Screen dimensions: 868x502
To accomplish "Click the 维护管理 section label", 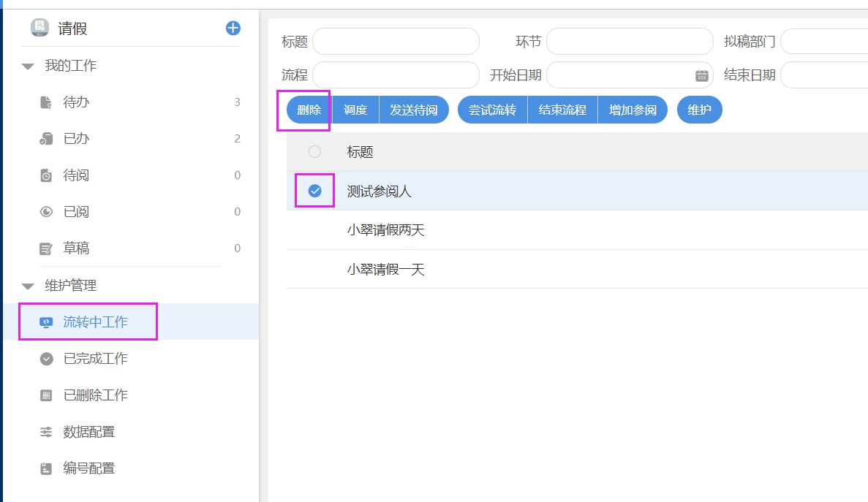I will click(70, 285).
